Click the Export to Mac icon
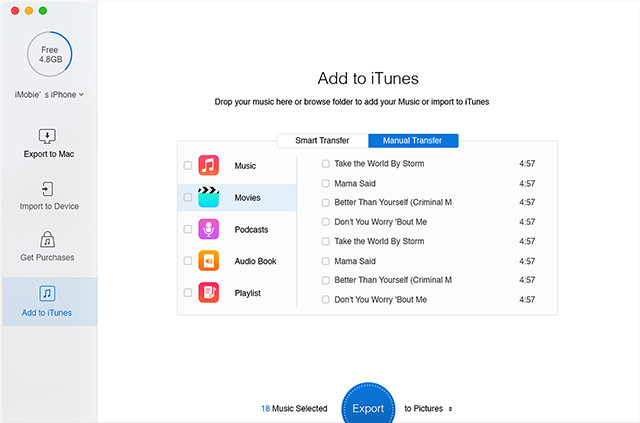This screenshot has height=423, width=640. 47,136
